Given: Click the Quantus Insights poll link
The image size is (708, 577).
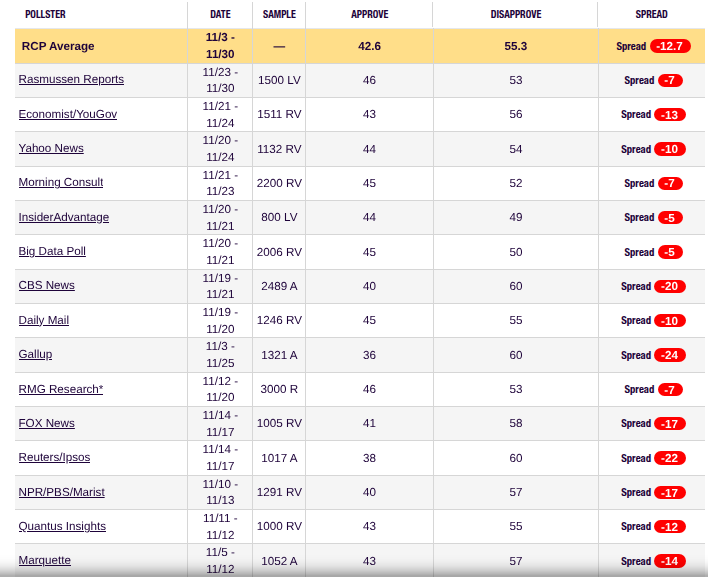Looking at the screenshot, I should (62, 526).
